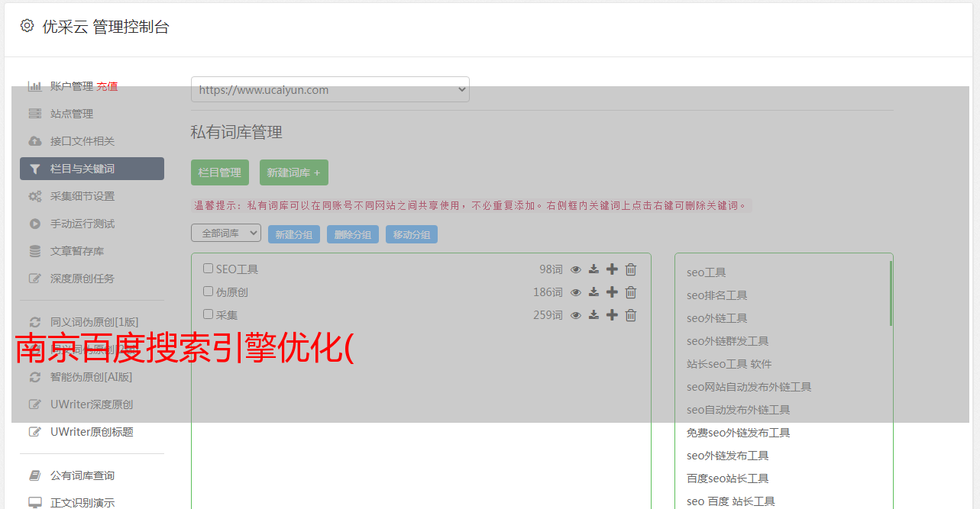This screenshot has width=980, height=509.
Task: Select keyword 百度seo站长工具
Action: (x=727, y=478)
